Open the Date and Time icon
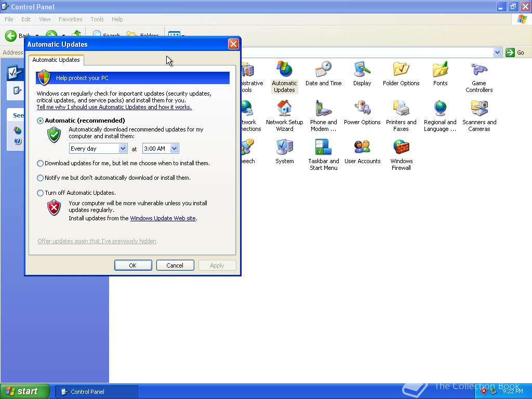The width and height of the screenshot is (532, 399). coord(323,74)
